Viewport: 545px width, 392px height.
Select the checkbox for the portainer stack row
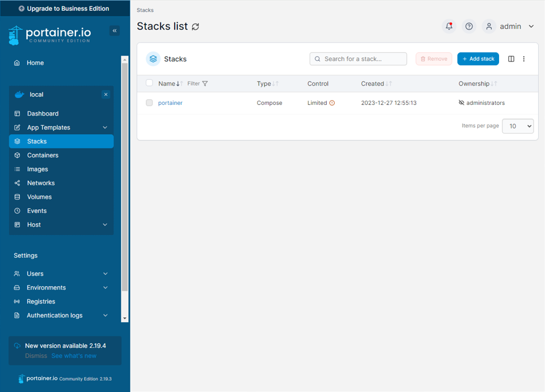149,103
